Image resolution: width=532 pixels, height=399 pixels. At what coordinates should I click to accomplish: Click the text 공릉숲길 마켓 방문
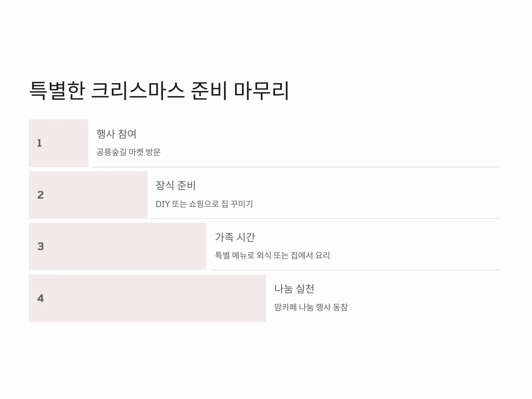(128, 152)
